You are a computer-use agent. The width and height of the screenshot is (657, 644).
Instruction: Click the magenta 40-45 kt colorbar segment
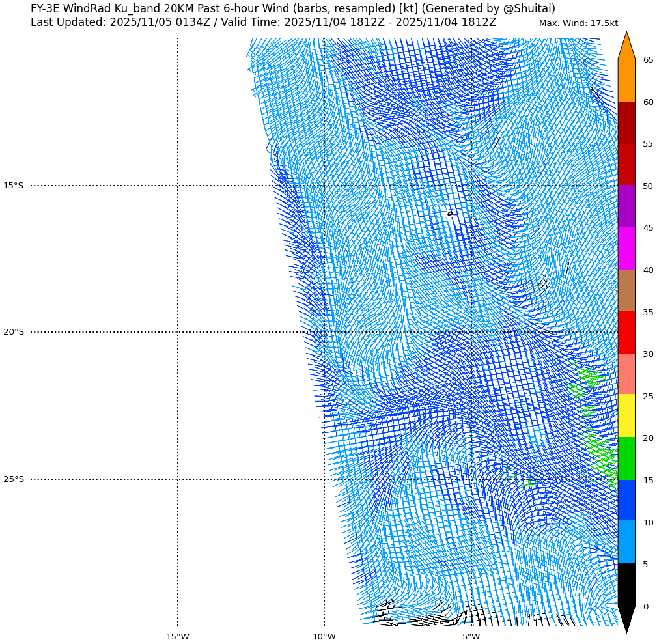pos(626,249)
